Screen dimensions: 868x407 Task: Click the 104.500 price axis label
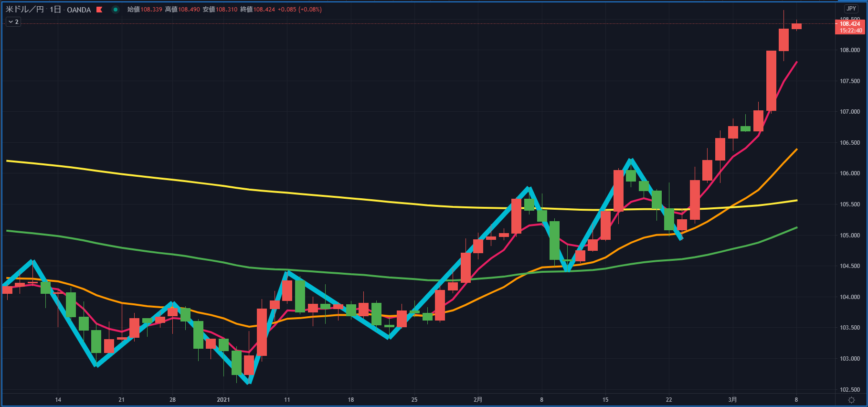850,266
